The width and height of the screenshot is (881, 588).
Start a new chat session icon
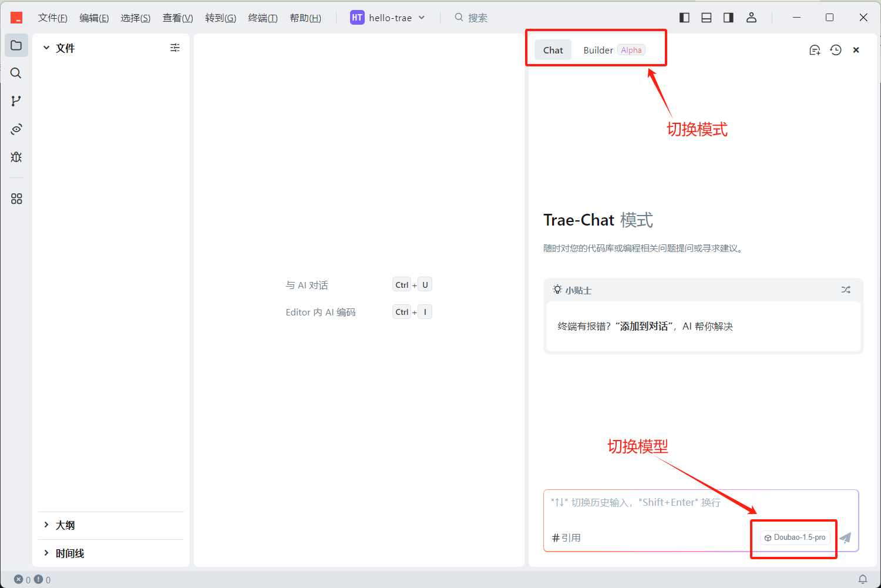815,51
